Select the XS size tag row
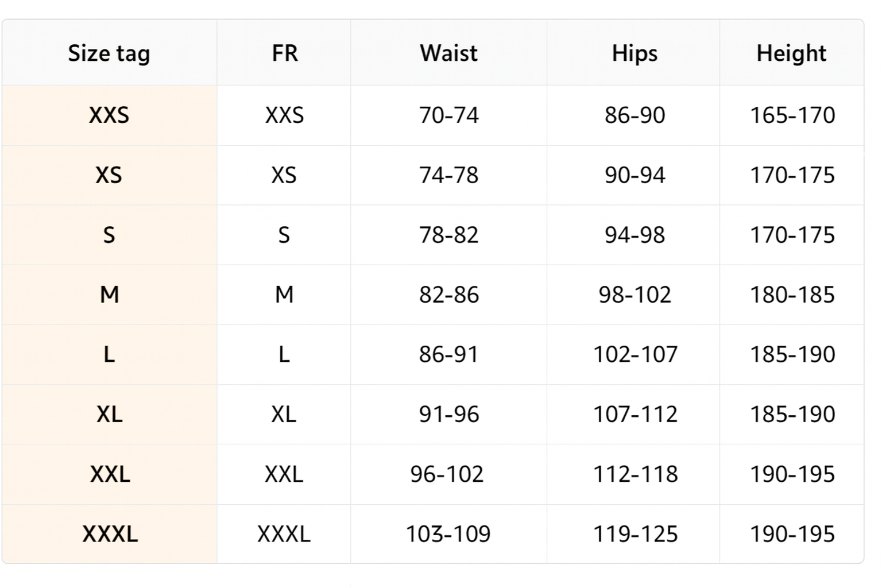 [109, 175]
